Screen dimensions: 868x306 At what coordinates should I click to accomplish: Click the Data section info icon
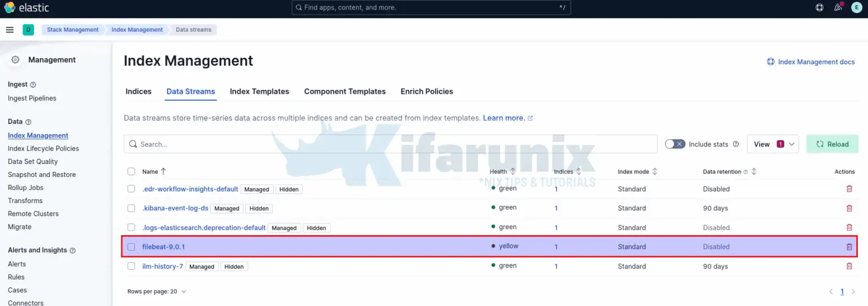point(28,122)
